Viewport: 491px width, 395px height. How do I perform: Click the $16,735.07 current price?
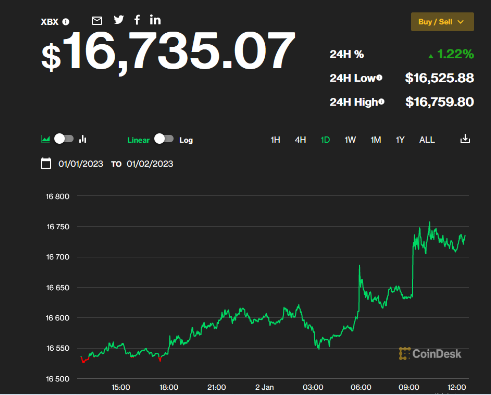point(168,52)
